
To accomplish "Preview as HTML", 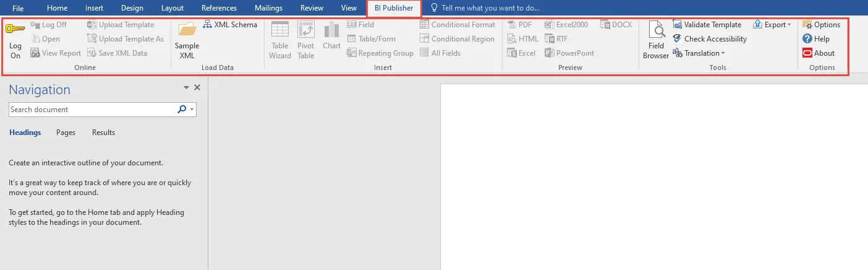I will 522,39.
